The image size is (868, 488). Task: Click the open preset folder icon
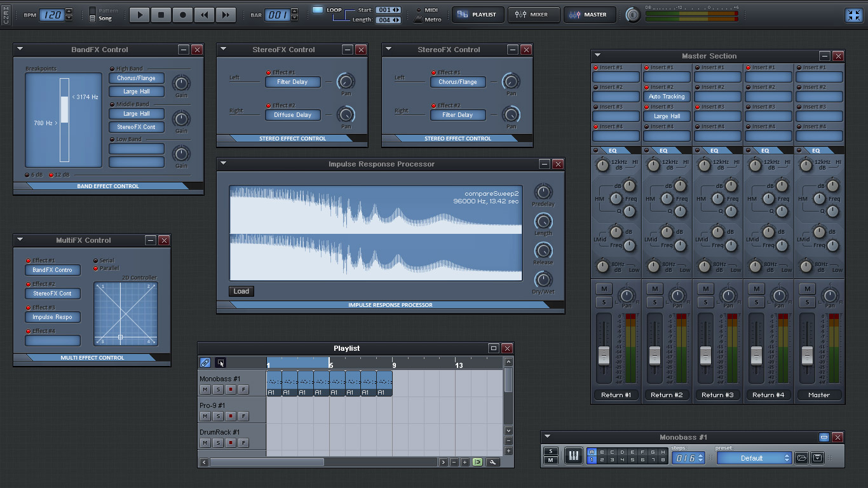click(802, 457)
